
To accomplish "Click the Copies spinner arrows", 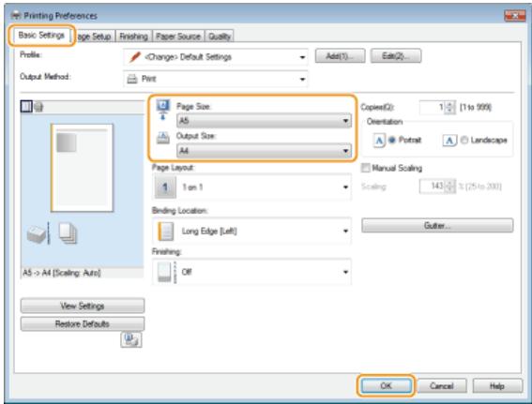I will [x=449, y=108].
